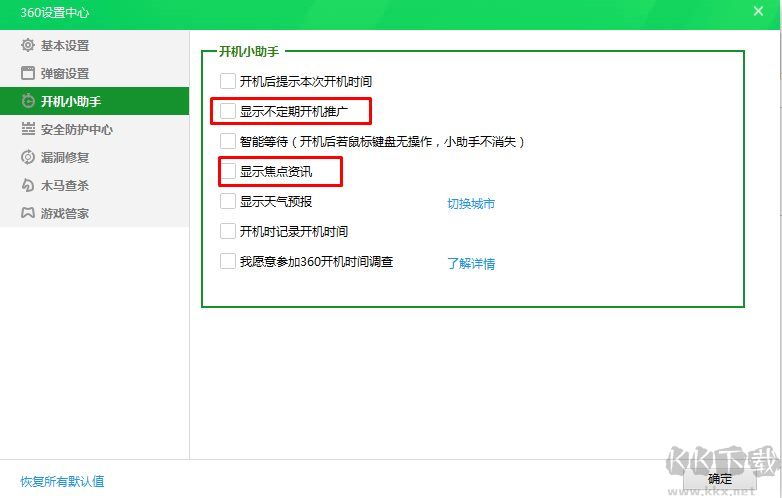The image size is (782, 498).
Task: Check 开机时记录开机时间 option
Action: click(228, 231)
